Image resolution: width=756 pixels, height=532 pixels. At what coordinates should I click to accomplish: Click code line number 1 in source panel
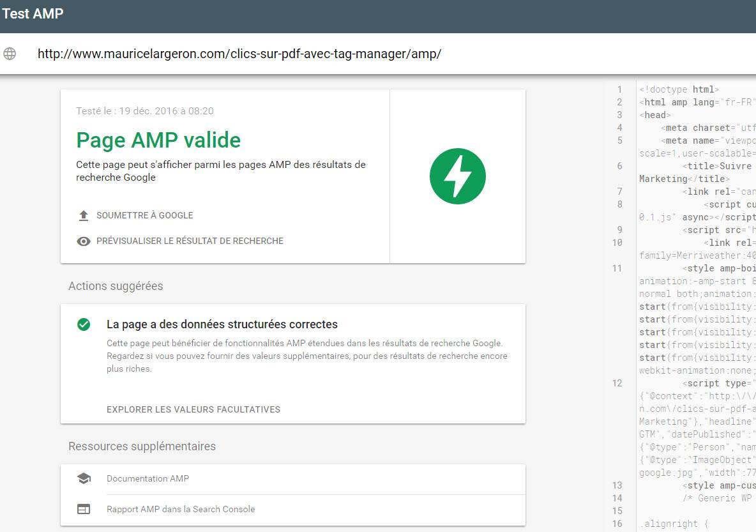[619, 89]
